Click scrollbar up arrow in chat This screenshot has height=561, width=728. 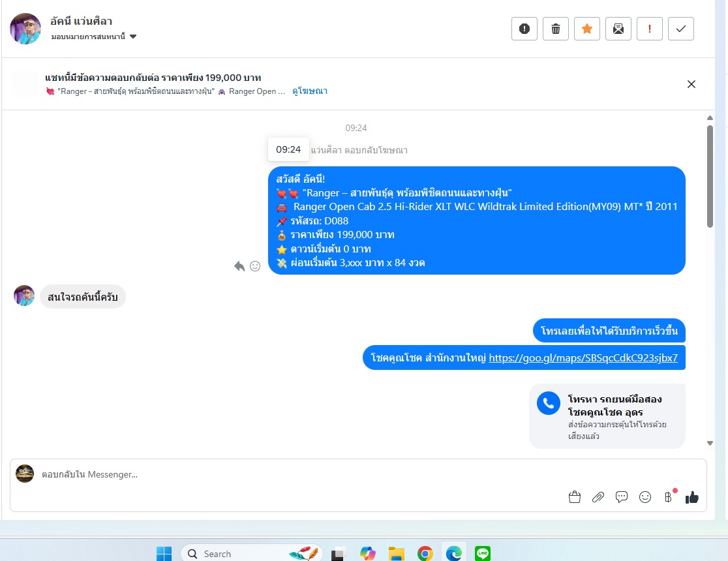click(710, 118)
